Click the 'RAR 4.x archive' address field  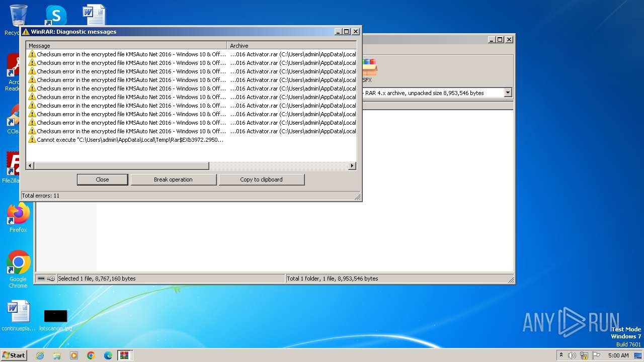tap(433, 93)
